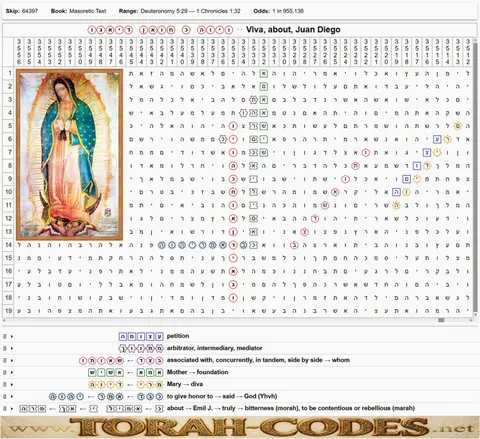Viewport: 480px width, 439px height.
Task: Click the Book value 'Masoretic Text'
Action: (x=88, y=11)
